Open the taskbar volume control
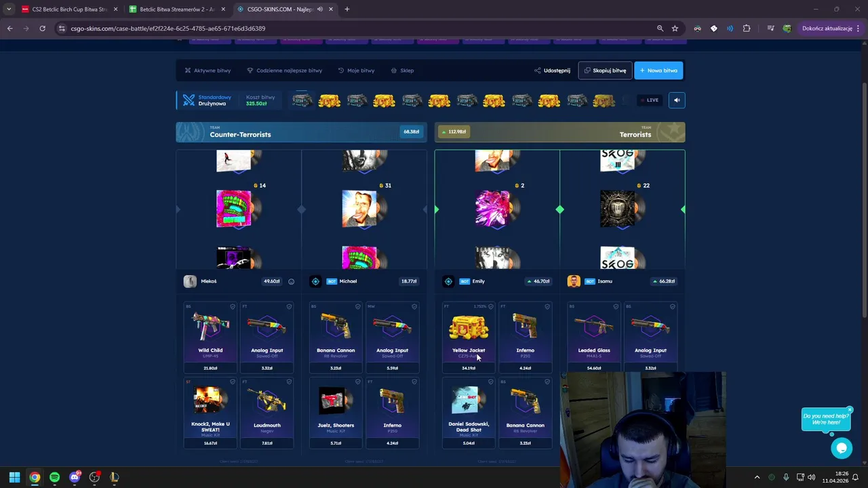This screenshot has width=868, height=488. click(x=811, y=477)
